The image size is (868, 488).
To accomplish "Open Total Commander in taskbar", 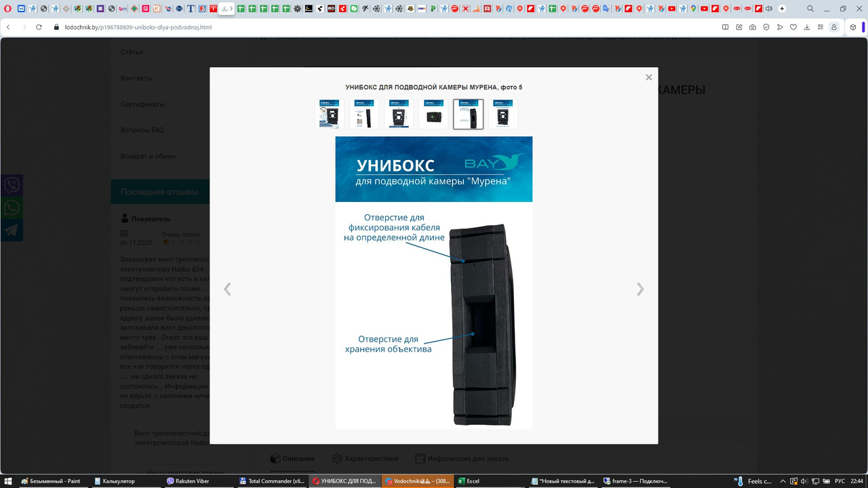I will pos(271,481).
